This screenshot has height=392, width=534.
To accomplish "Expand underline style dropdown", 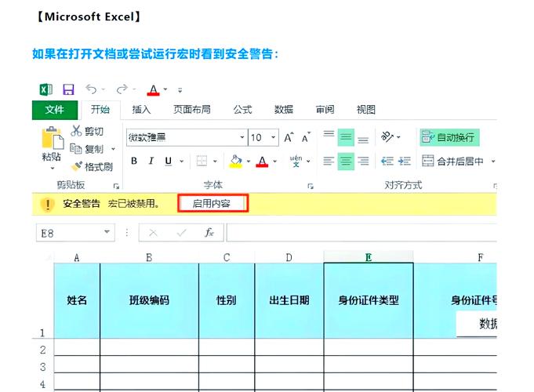I will tap(181, 161).
